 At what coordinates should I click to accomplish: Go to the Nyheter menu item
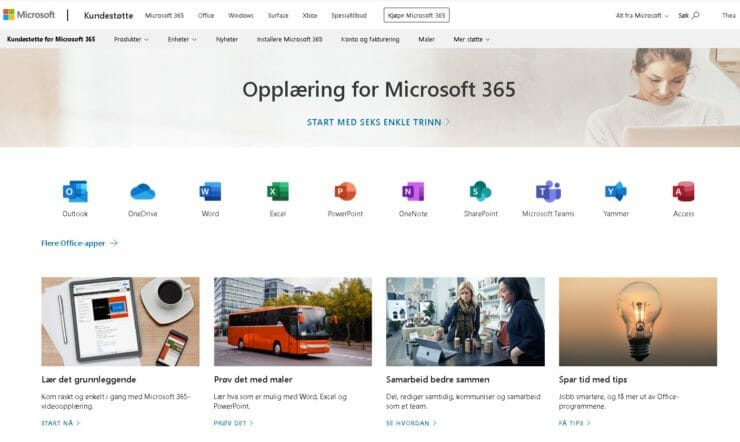click(x=227, y=39)
